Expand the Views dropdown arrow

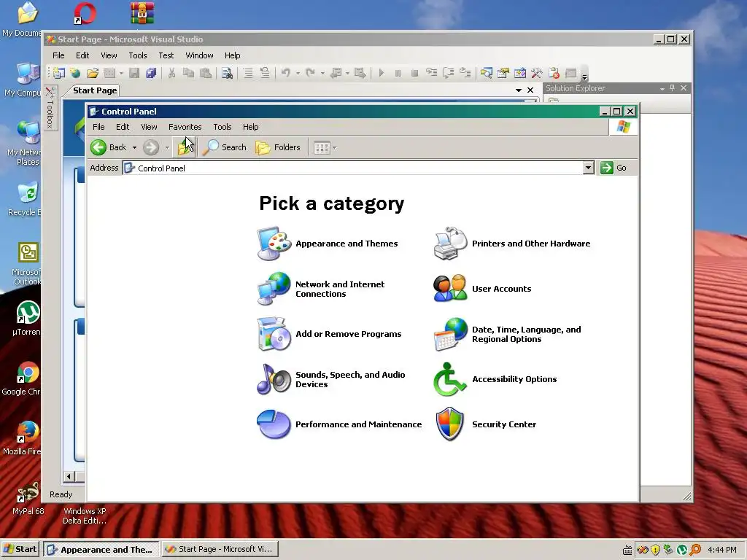(x=334, y=147)
